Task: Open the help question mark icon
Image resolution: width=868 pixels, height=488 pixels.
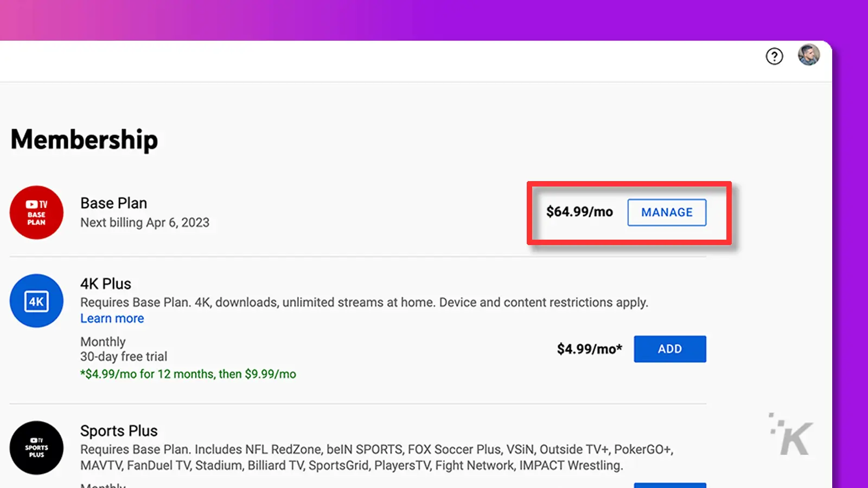Action: click(x=774, y=56)
